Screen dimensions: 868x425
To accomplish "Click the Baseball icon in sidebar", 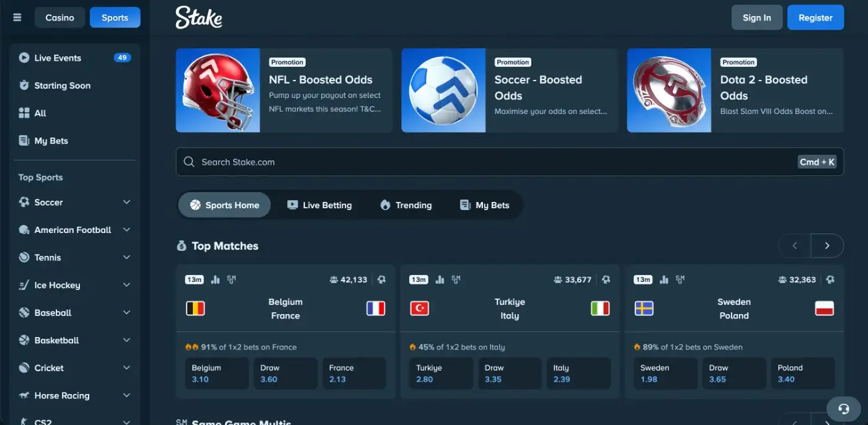I will (24, 312).
